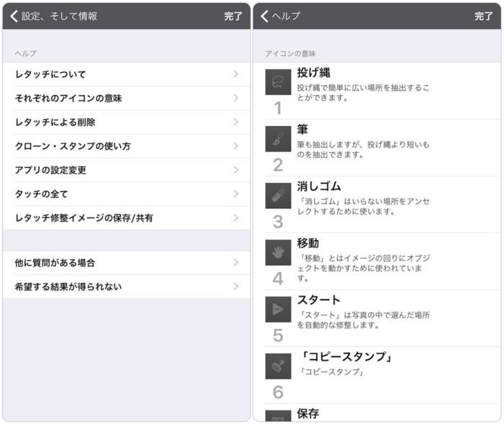The image size is (504, 424).
Task: Select the 「コピースタンプ」 heading
Action: [x=346, y=356]
